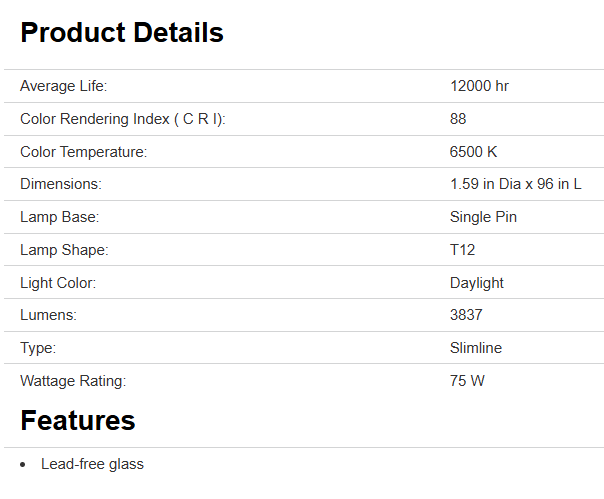
Task: Click the Product Details heading
Action: (122, 33)
